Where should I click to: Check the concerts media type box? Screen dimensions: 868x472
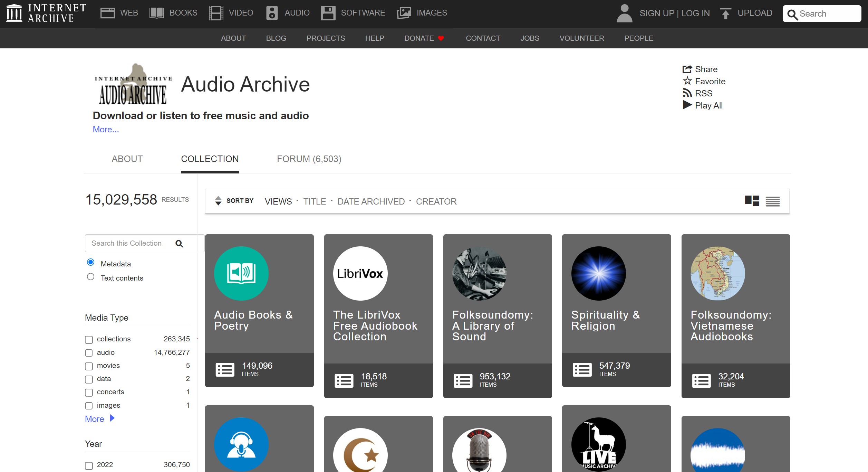(89, 393)
